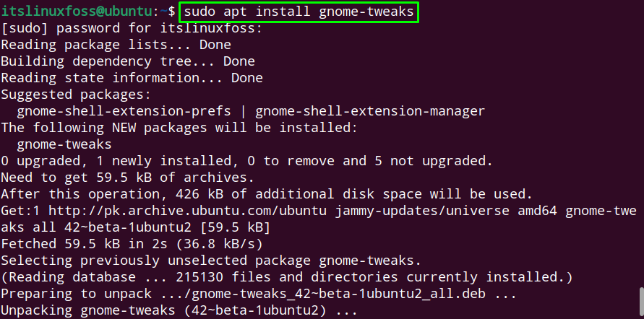Click the gnome-shell-extension-manager package name
This screenshot has height=319, width=644.
(369, 111)
